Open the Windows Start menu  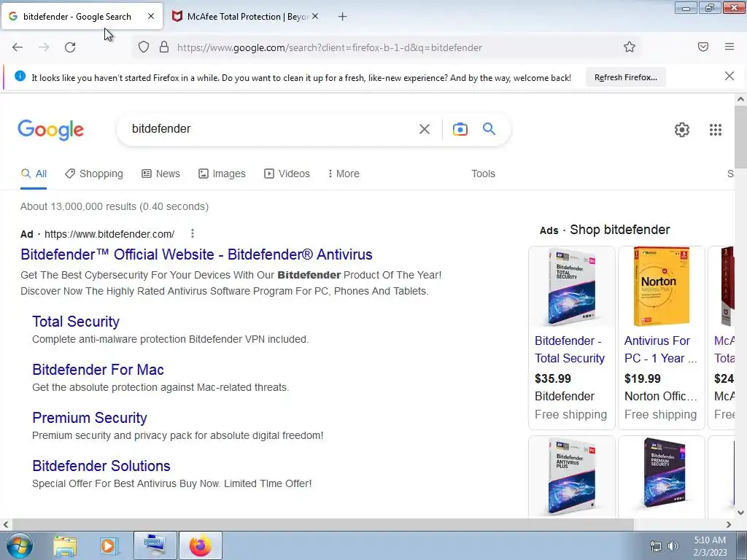click(x=18, y=545)
